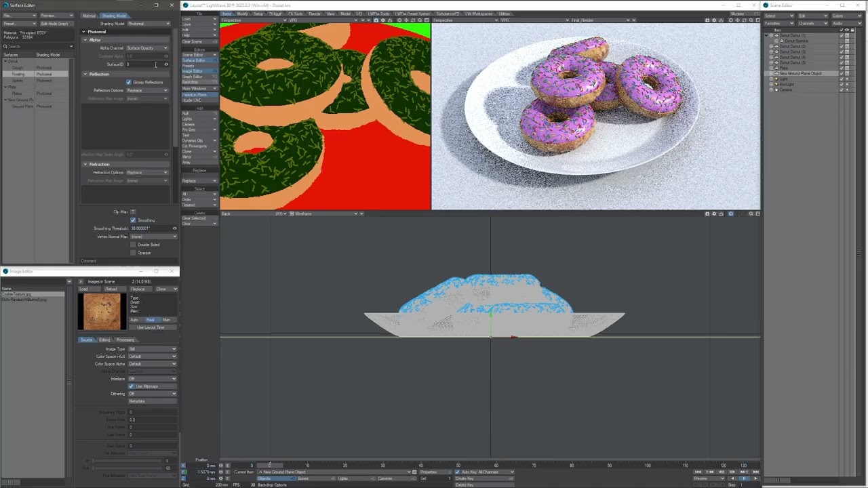Screen dimensions: 868x488
Task: Click the Image Editor window logo icon
Action: click(5, 272)
